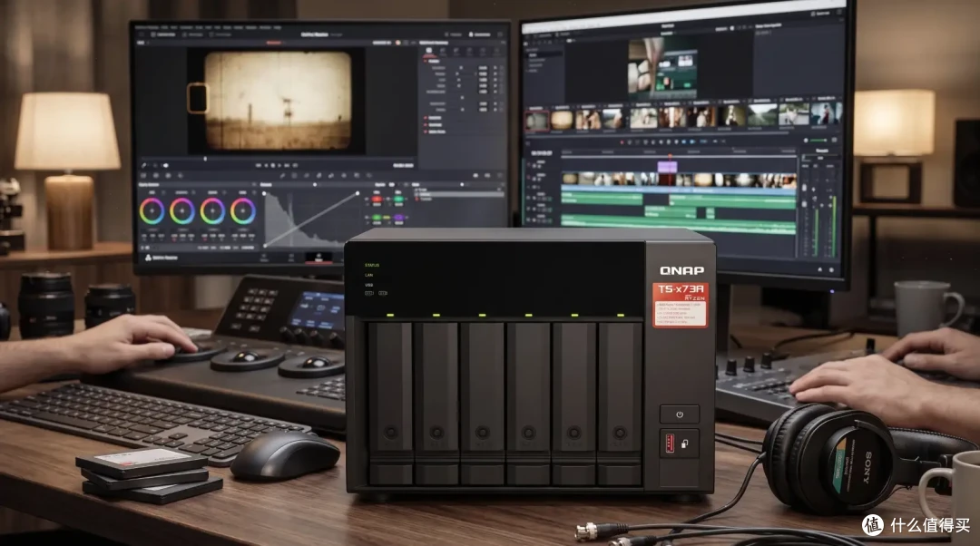Move the leftmost mixer fader on right monitor
Image resolution: width=980 pixels, height=546 pixels.
click(804, 188)
